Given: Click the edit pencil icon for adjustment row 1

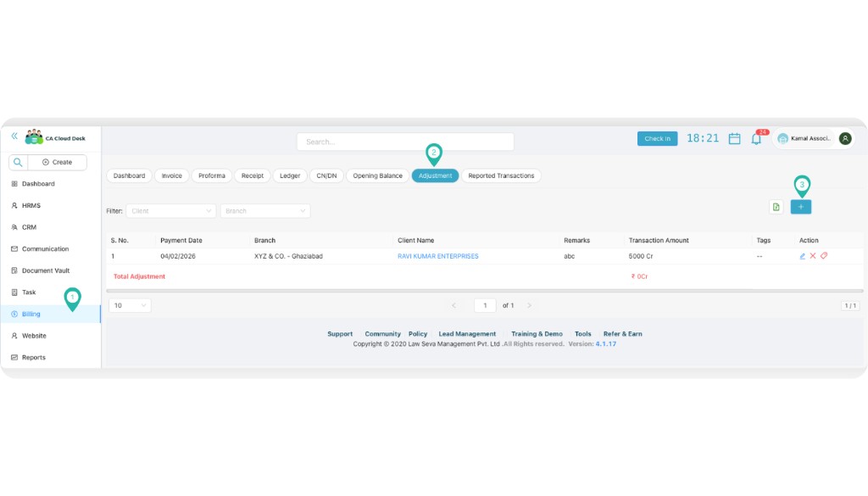Looking at the screenshot, I should (x=803, y=255).
